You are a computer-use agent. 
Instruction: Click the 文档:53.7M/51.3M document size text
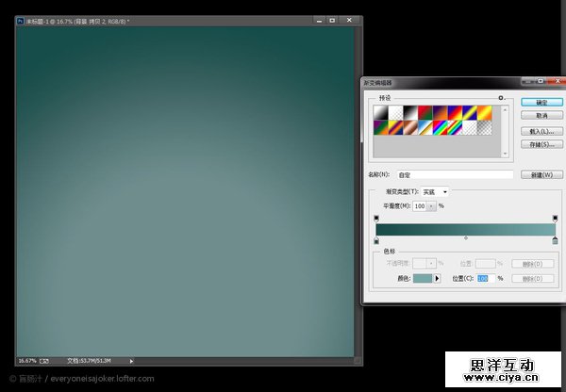click(x=89, y=361)
